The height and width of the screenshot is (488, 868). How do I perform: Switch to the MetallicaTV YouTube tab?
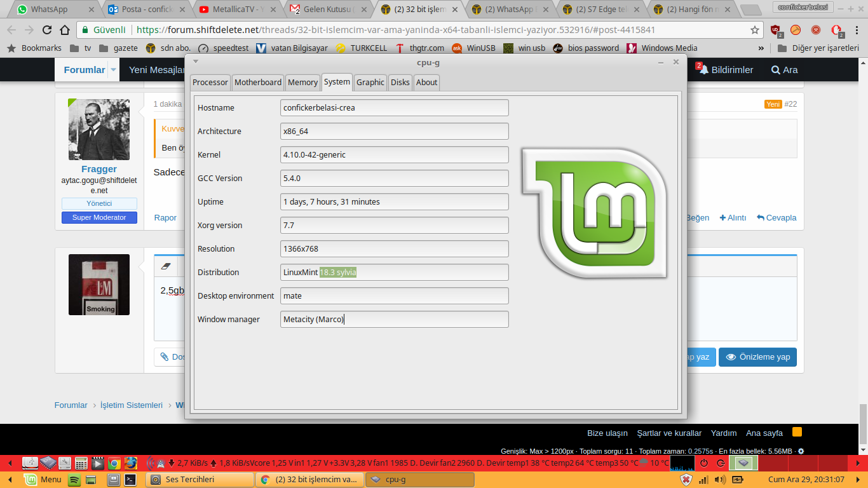point(238,10)
